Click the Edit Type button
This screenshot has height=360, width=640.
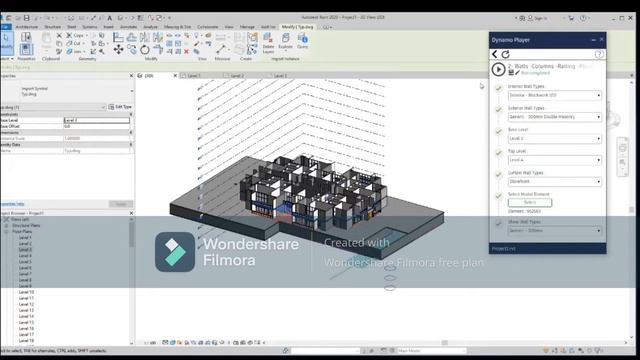click(120, 107)
